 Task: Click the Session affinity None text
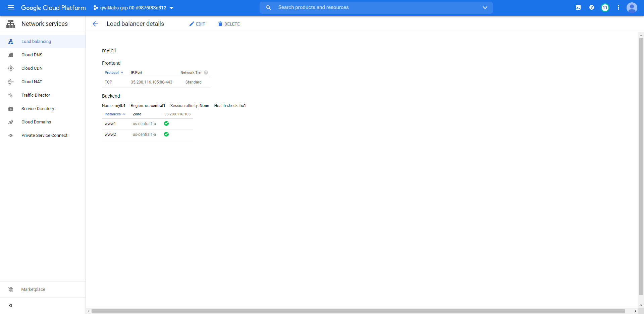click(x=190, y=106)
